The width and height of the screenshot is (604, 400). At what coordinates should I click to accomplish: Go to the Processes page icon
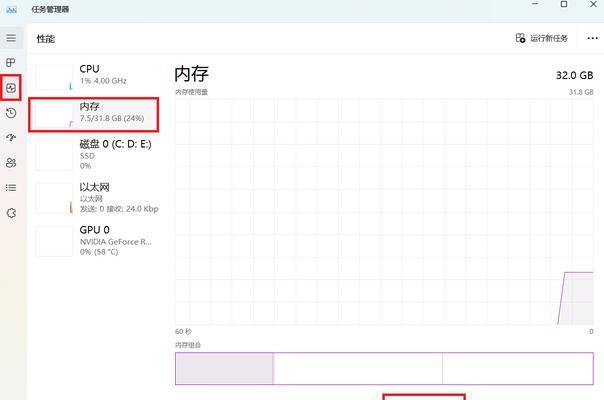11,62
